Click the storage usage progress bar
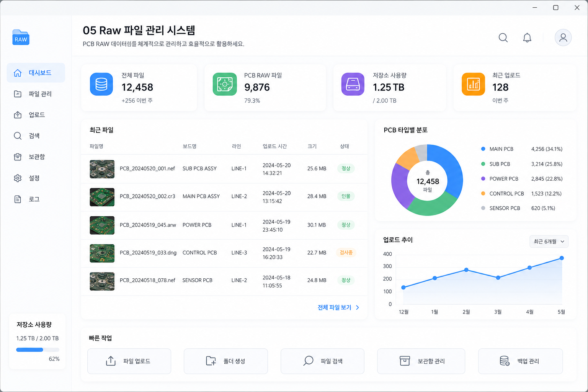The height and width of the screenshot is (392, 588). point(38,350)
